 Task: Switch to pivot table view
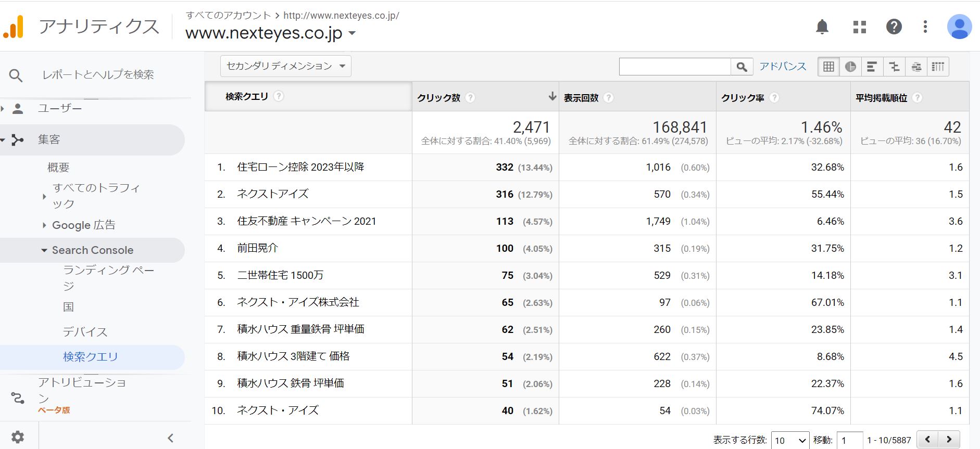(938, 67)
